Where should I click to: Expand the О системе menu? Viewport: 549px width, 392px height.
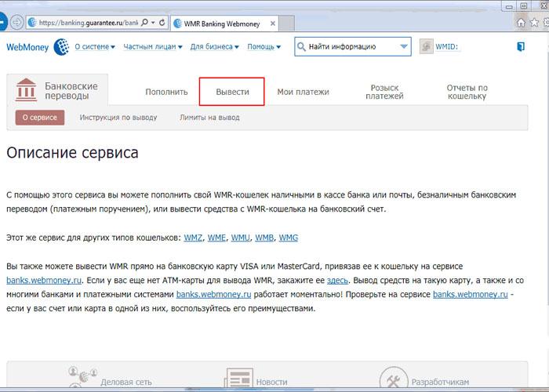point(95,46)
